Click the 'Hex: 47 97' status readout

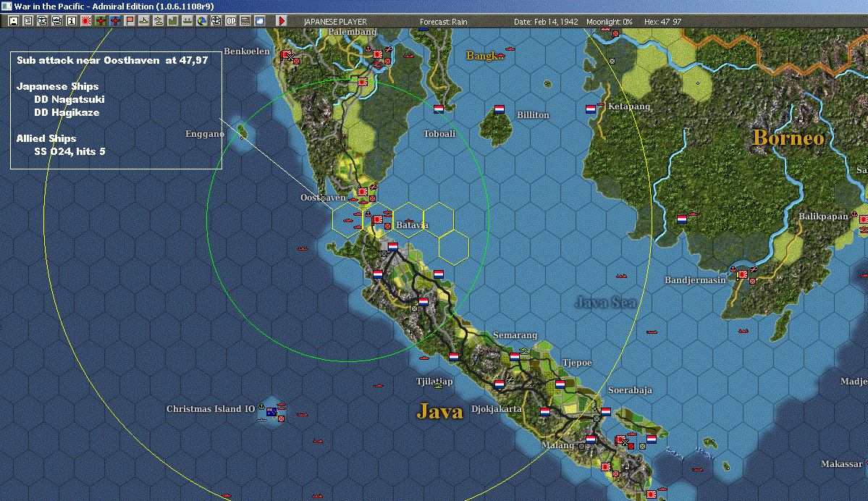point(662,22)
